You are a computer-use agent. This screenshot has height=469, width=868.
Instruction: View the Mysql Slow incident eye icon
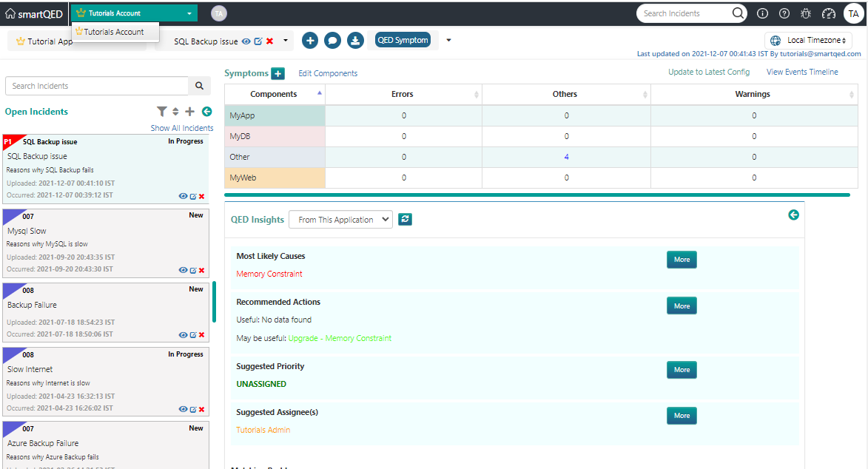[182, 270]
